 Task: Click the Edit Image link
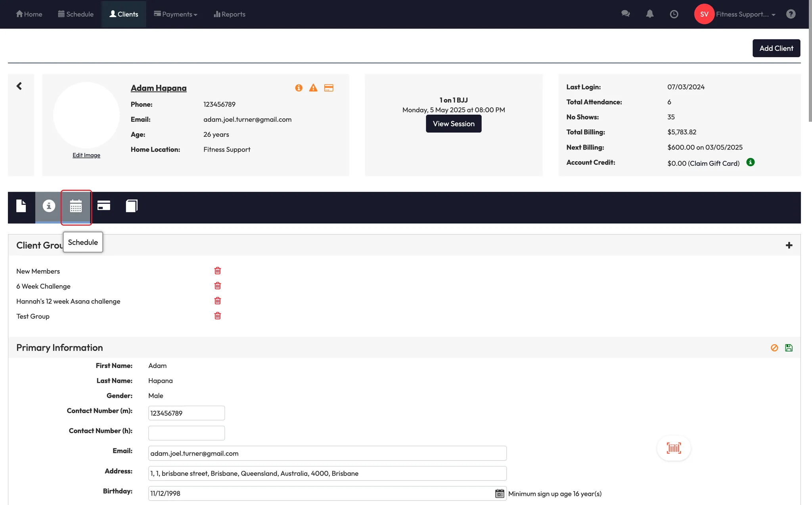tap(86, 155)
